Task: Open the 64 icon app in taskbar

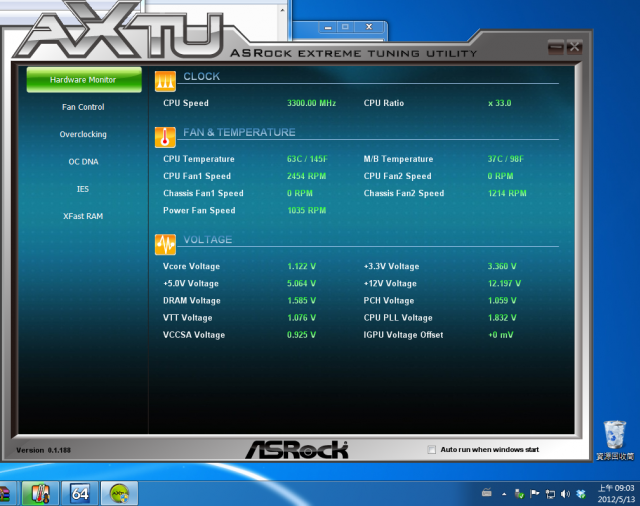Action: click(x=80, y=493)
